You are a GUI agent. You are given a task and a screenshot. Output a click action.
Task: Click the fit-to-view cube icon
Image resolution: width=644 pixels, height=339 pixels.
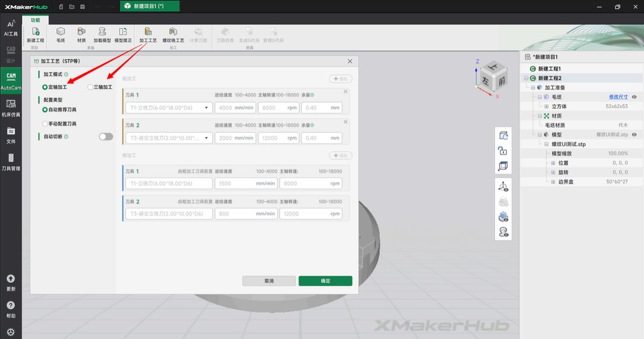pos(503,166)
